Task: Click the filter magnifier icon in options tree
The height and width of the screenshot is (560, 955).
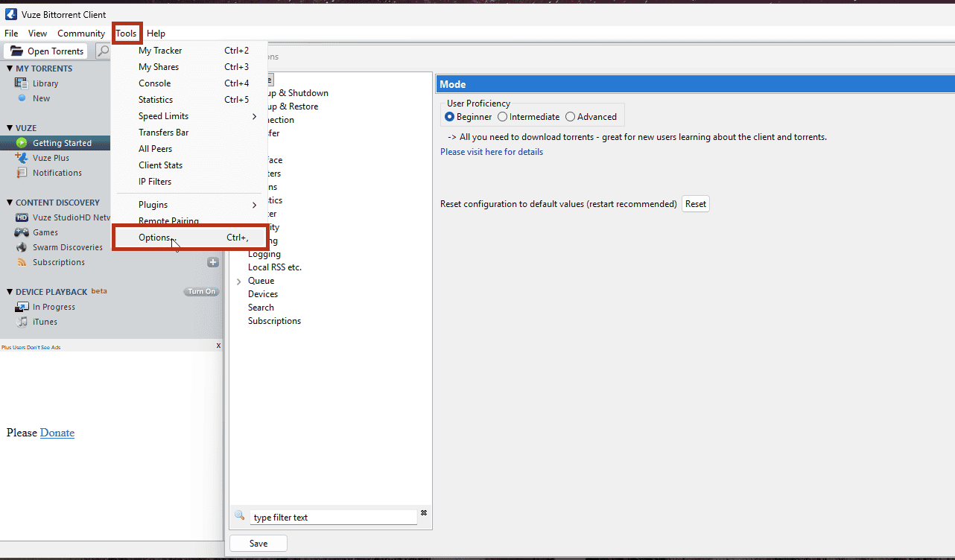Action: point(240,516)
